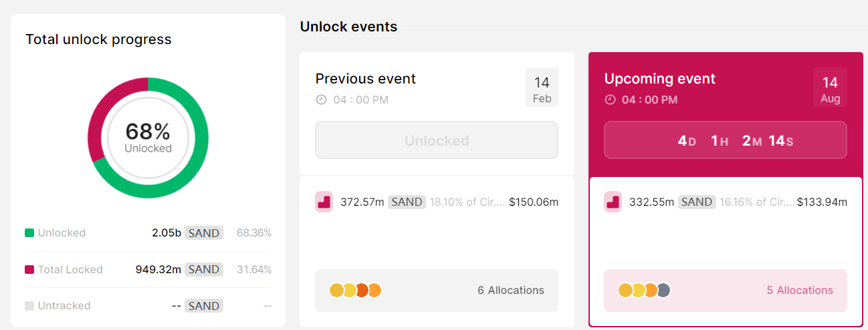Click the green Unlocked legend swatch

[x=29, y=233]
